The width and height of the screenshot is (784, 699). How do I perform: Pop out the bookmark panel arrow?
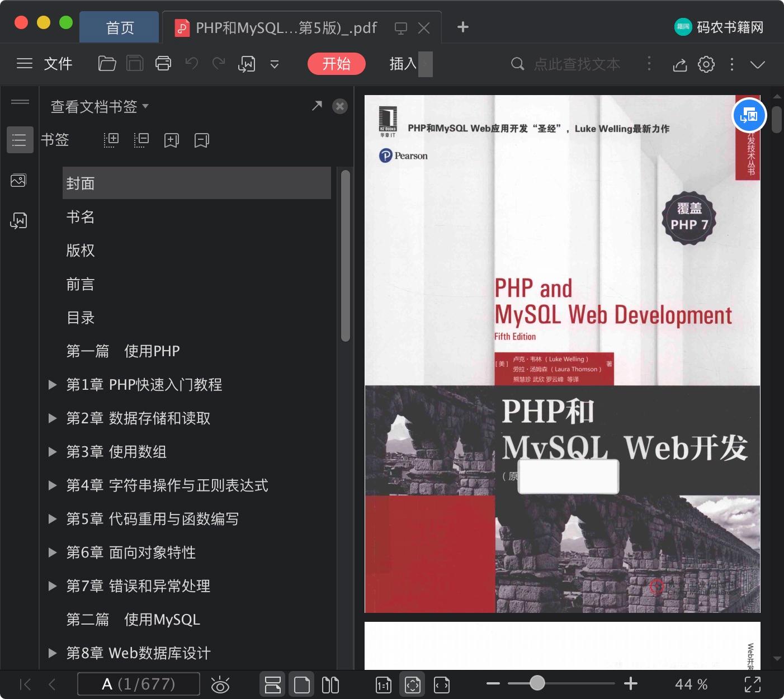[x=317, y=105]
